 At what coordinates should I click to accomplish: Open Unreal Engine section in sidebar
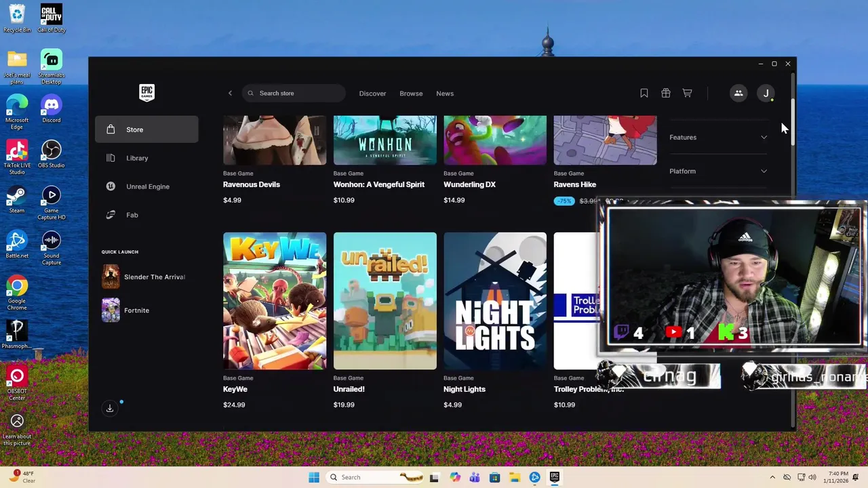coord(146,186)
